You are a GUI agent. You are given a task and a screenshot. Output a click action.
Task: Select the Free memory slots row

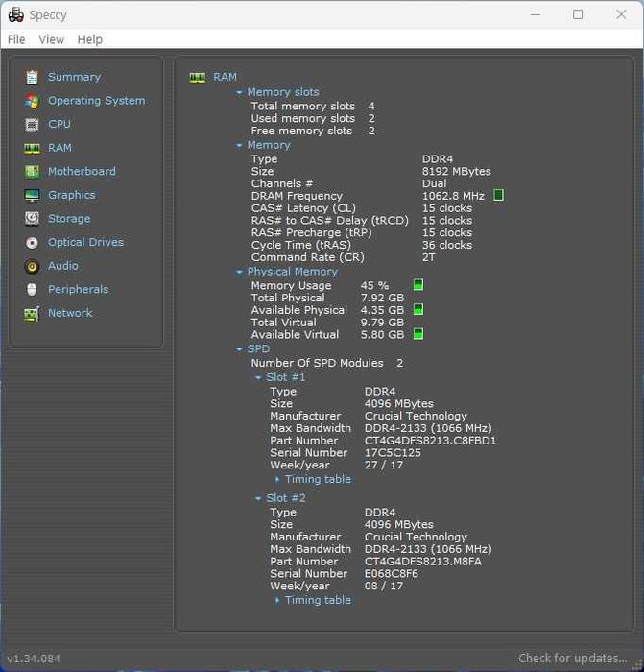point(313,131)
